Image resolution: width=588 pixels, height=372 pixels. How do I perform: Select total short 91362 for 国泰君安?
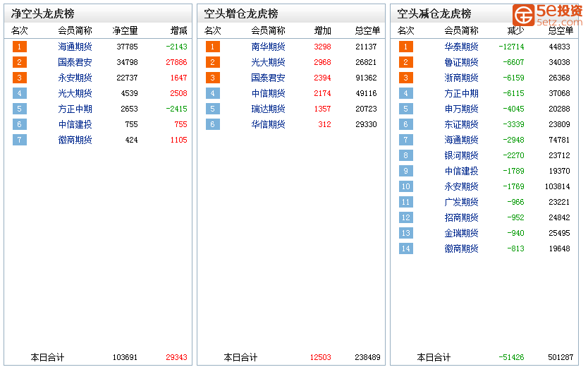pos(366,78)
